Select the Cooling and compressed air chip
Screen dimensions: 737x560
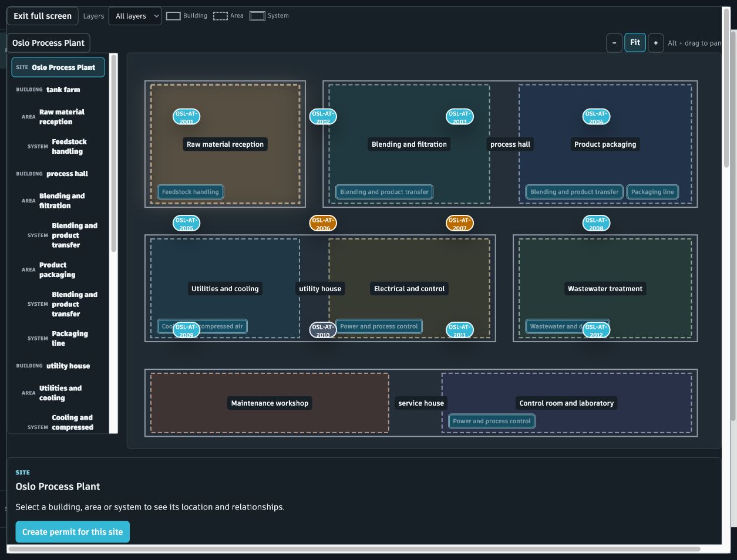coord(202,326)
